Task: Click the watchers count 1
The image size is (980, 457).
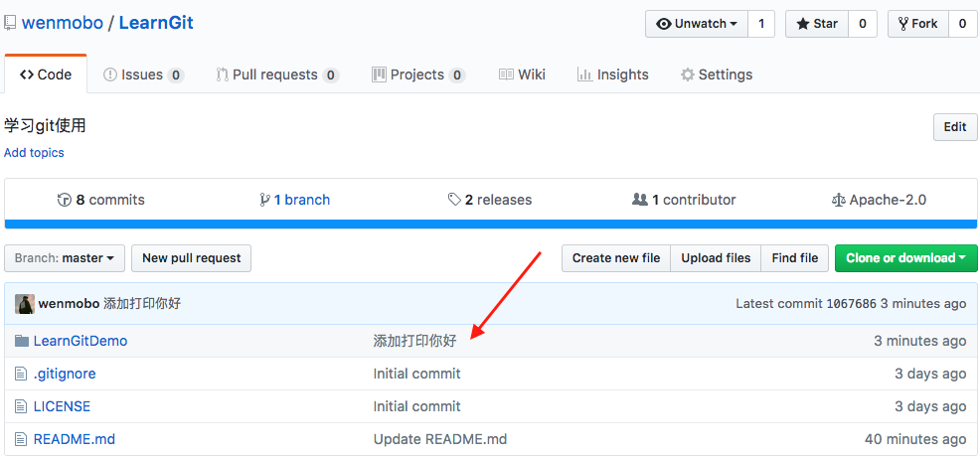Action: tap(761, 24)
